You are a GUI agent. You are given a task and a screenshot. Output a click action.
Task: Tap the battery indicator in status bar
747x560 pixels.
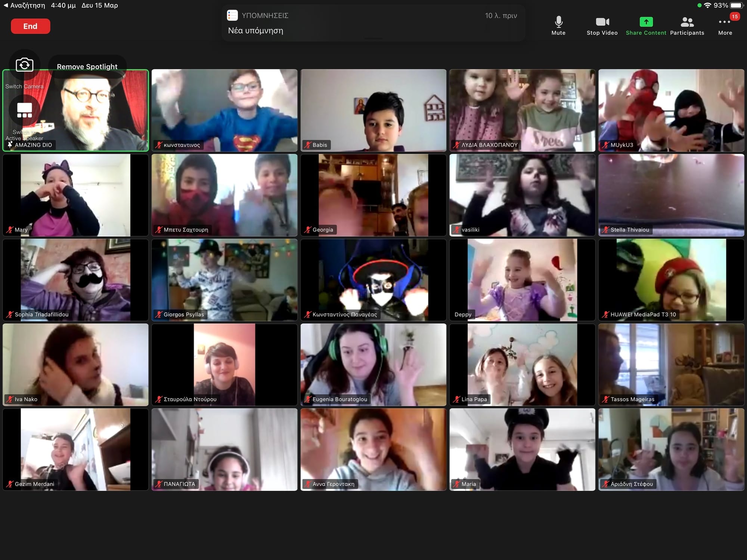coord(737,5)
